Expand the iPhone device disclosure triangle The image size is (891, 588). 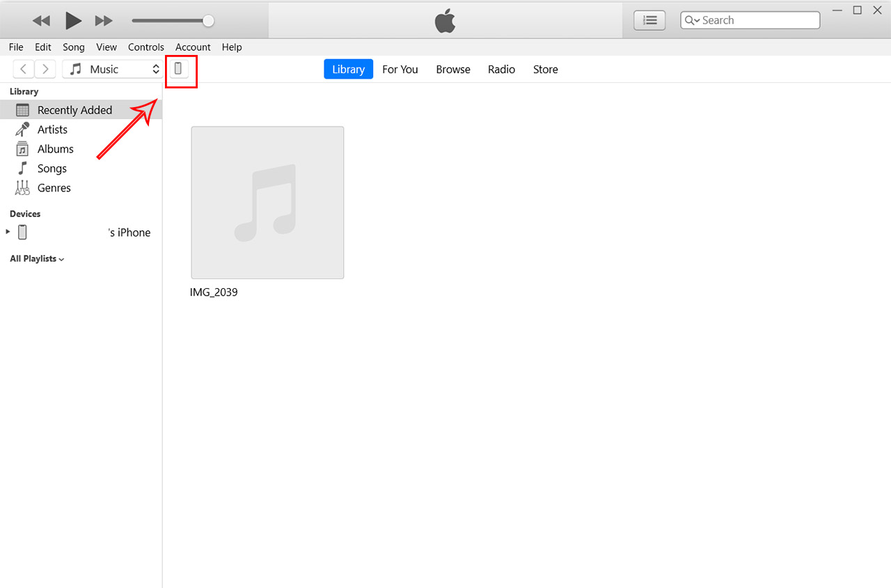(x=8, y=232)
